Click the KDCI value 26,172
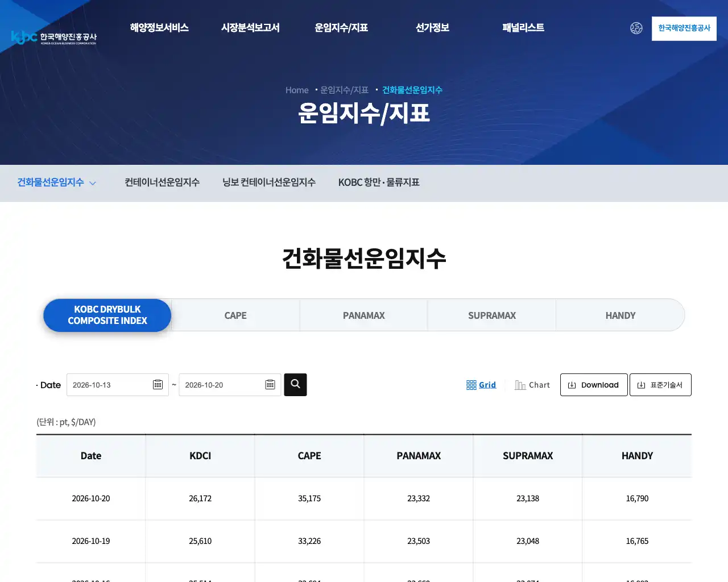Image resolution: width=728 pixels, height=582 pixels. click(200, 498)
